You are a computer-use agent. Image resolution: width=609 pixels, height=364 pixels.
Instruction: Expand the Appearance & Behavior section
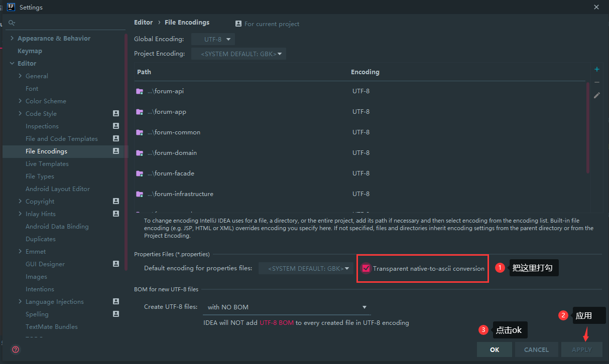click(x=12, y=39)
